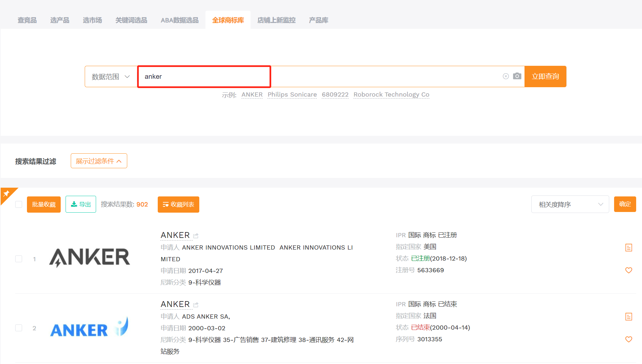View document details icon for result 2
The width and height of the screenshot is (642, 364).
coord(629,317)
